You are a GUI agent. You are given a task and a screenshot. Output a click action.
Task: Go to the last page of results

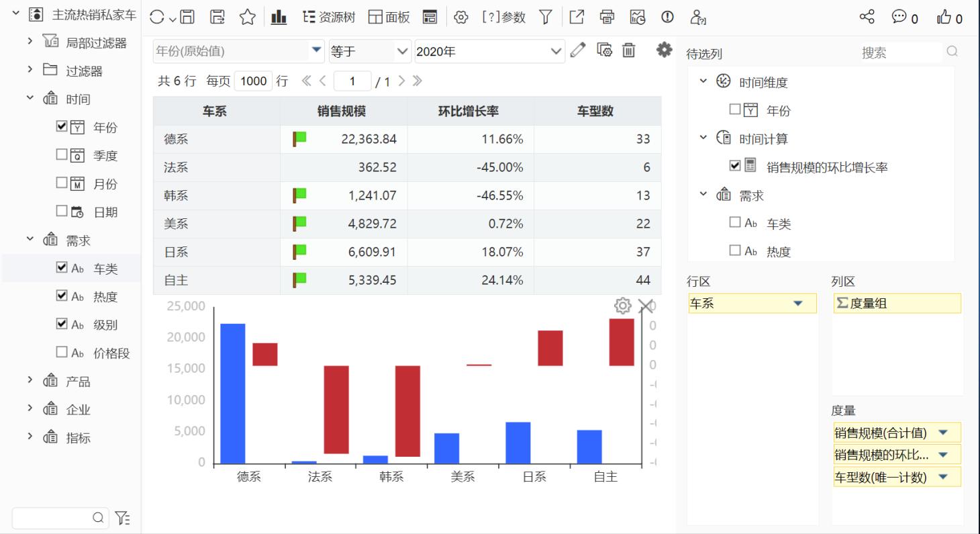(x=418, y=81)
